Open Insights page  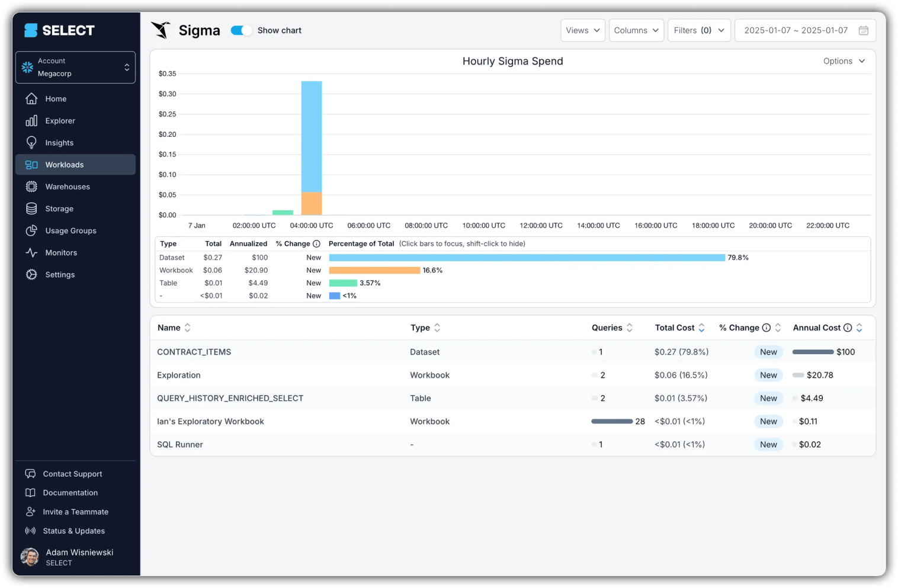(75, 143)
